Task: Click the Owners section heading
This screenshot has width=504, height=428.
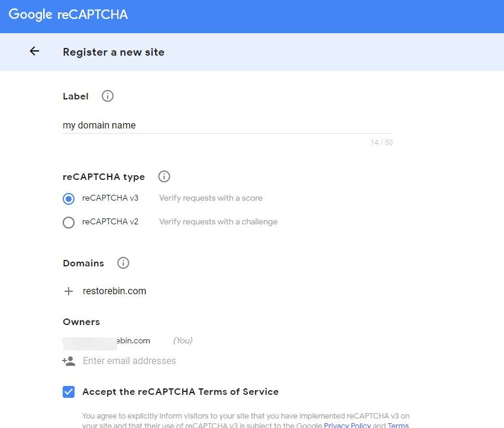Action: [x=81, y=322]
